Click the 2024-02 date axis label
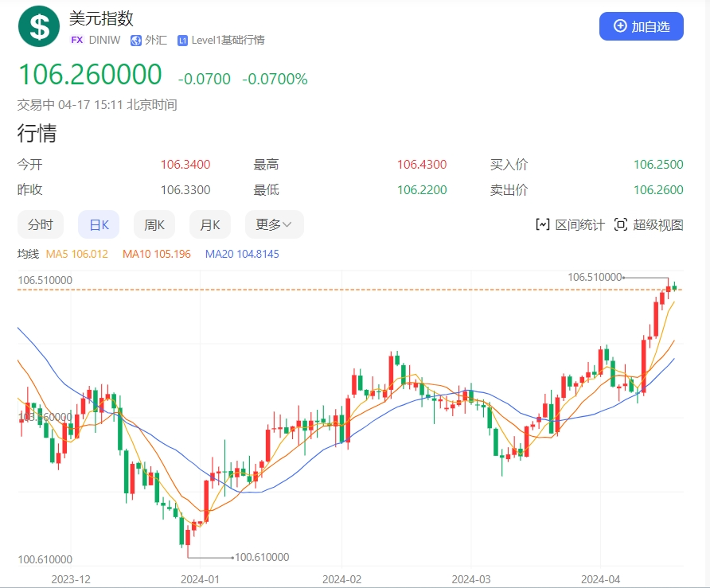The width and height of the screenshot is (710, 588). click(341, 578)
